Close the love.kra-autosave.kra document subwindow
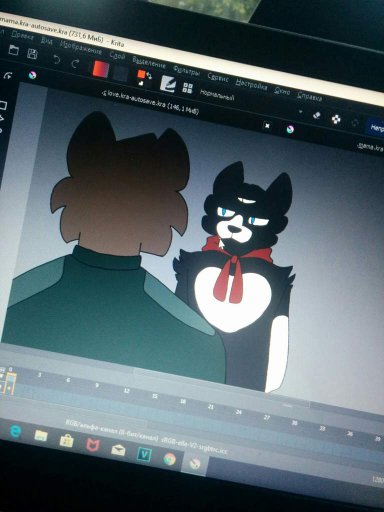This screenshot has width=384, height=512. coord(267,126)
